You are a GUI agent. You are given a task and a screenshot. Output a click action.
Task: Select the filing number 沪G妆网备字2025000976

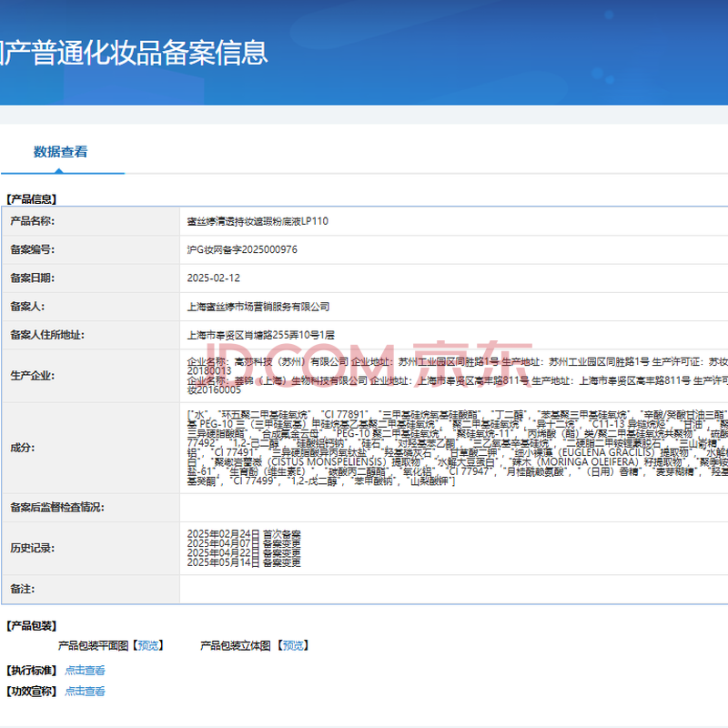tap(241, 249)
